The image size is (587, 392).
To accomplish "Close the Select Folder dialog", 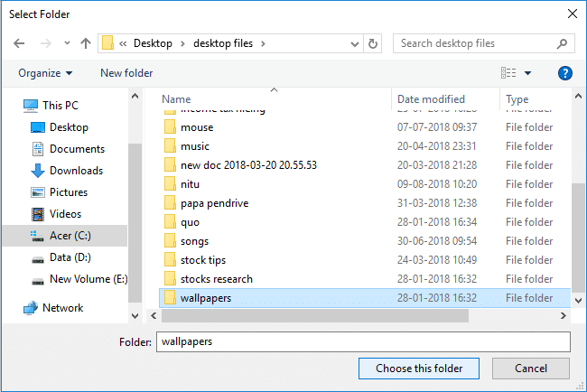I will (x=572, y=14).
